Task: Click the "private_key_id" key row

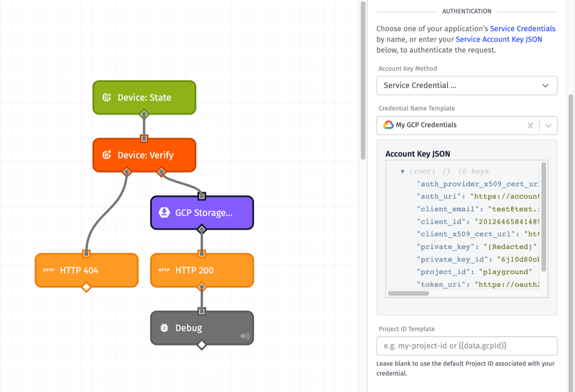Action: pos(478,259)
